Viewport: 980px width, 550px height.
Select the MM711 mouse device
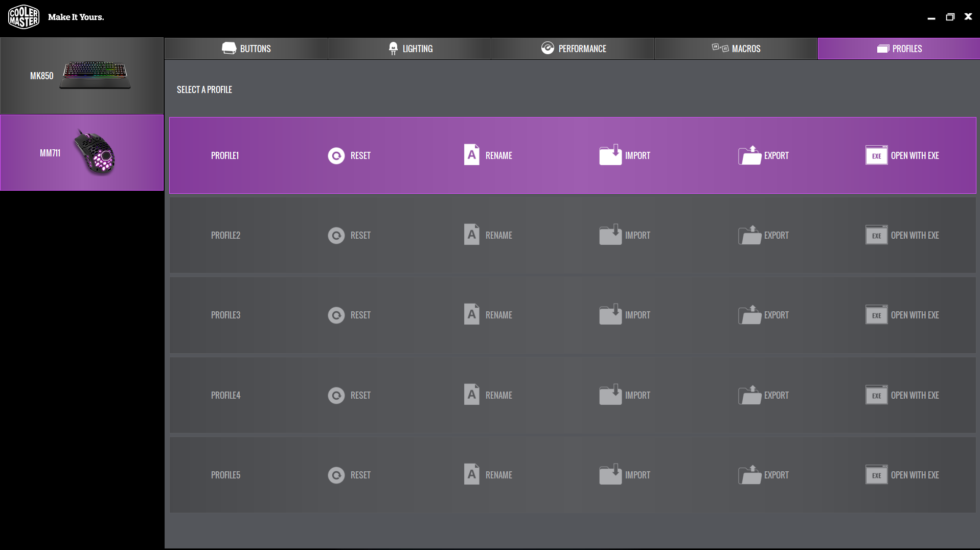pyautogui.click(x=82, y=153)
